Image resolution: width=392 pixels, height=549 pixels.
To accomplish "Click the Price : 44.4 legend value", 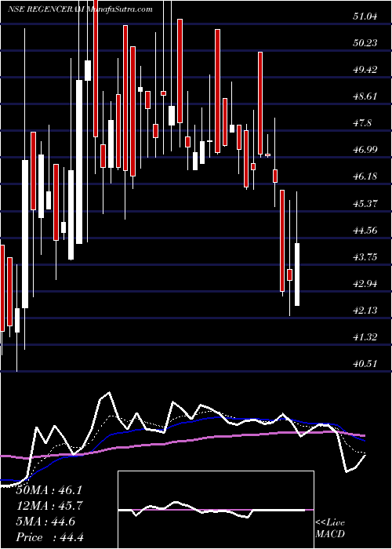I will (x=49, y=537).
